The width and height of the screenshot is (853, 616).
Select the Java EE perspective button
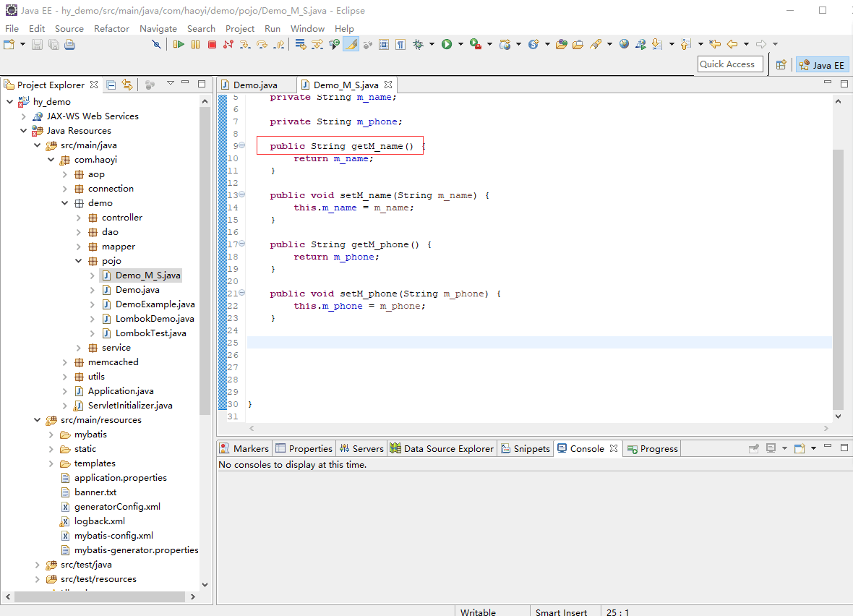822,64
